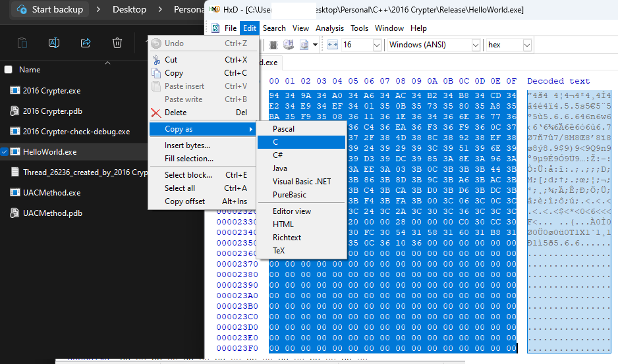This screenshot has height=364, width=618.
Task: Open the Analysis menu
Action: (329, 28)
